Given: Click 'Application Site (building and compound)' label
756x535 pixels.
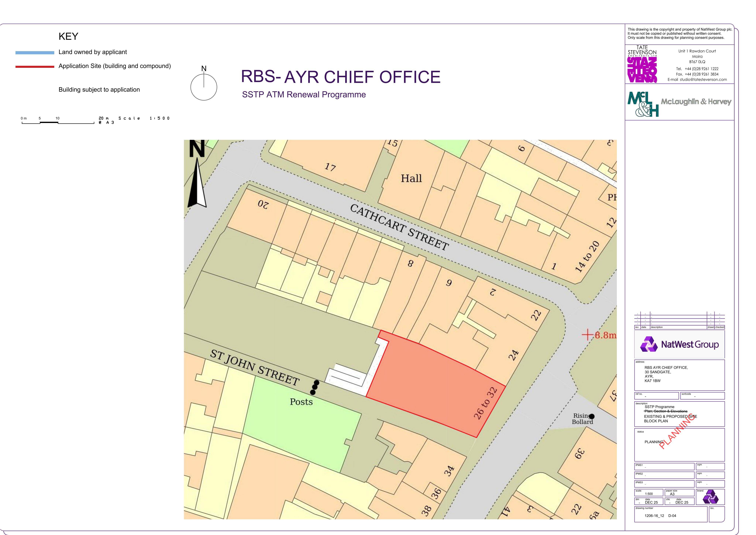Looking at the screenshot, I should pos(115,66).
